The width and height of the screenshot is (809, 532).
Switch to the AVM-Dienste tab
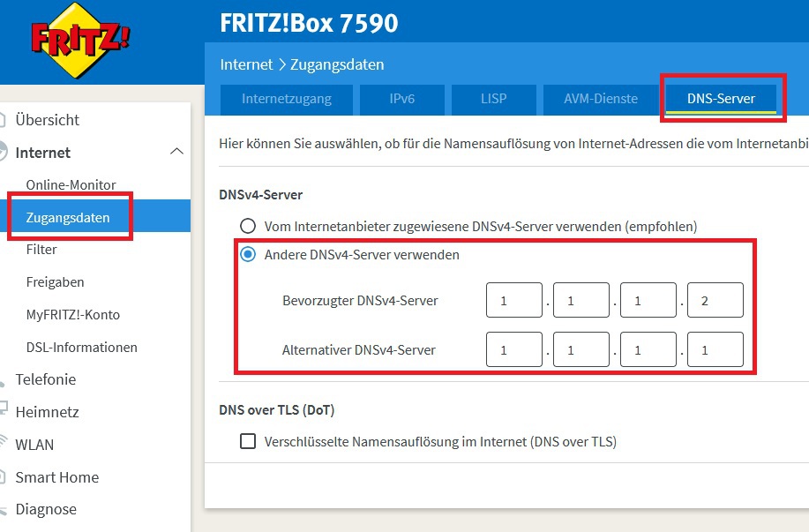point(601,99)
